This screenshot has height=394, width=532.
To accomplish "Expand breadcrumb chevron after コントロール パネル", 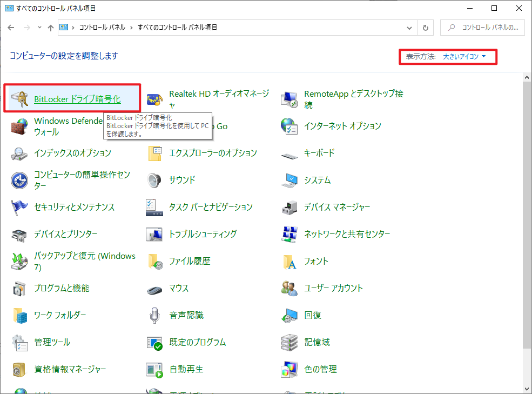I will (132, 28).
